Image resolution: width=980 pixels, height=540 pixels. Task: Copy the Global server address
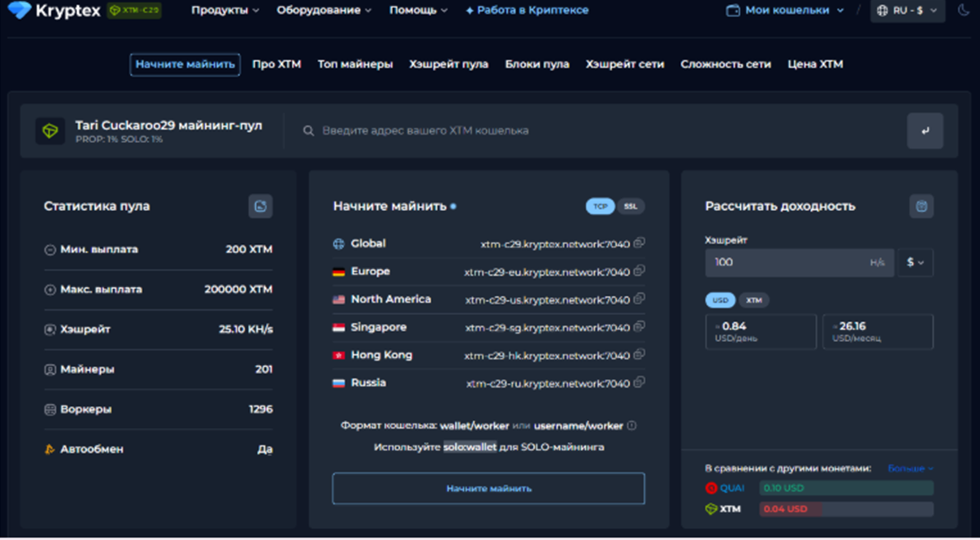click(639, 243)
